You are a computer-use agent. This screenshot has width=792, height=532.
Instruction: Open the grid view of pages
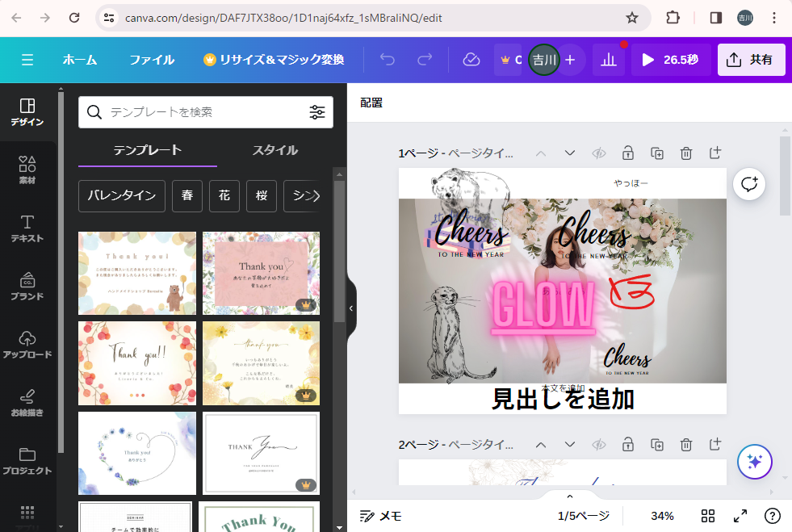pos(708,516)
